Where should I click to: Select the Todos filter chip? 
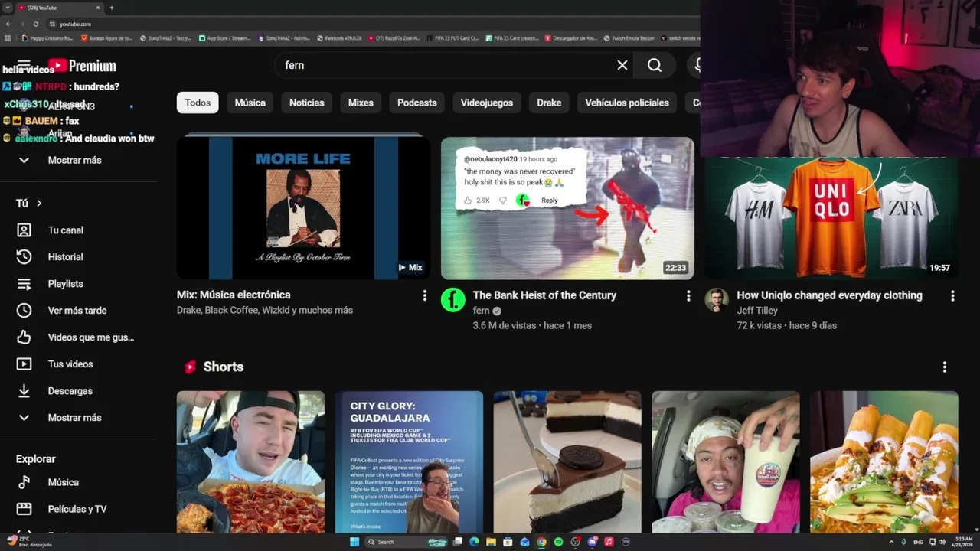coord(198,103)
